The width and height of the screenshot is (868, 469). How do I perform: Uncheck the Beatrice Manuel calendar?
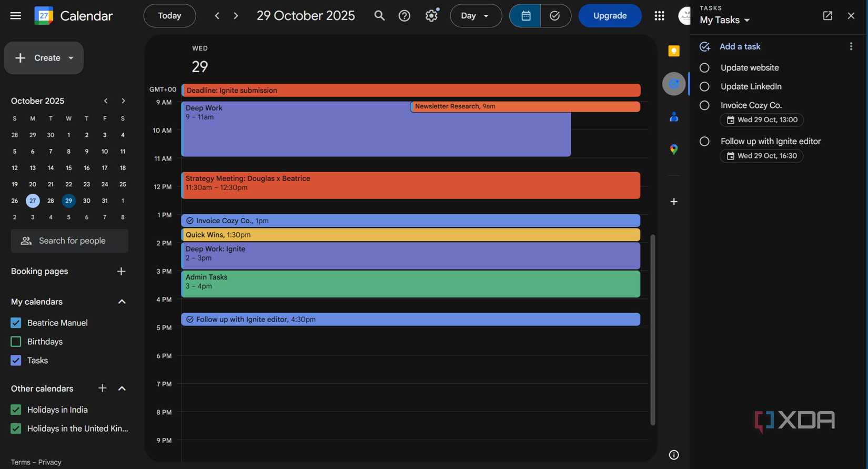tap(16, 323)
